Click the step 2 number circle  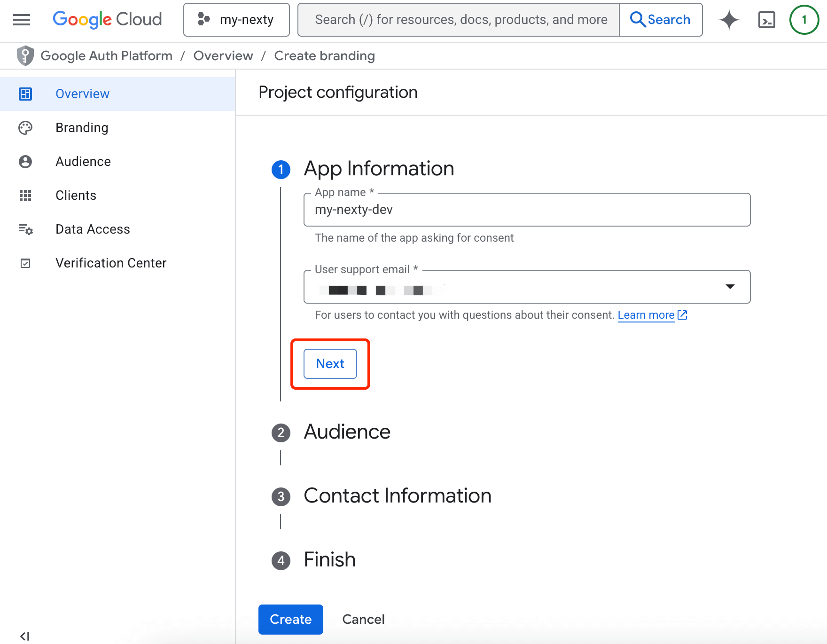click(x=281, y=432)
